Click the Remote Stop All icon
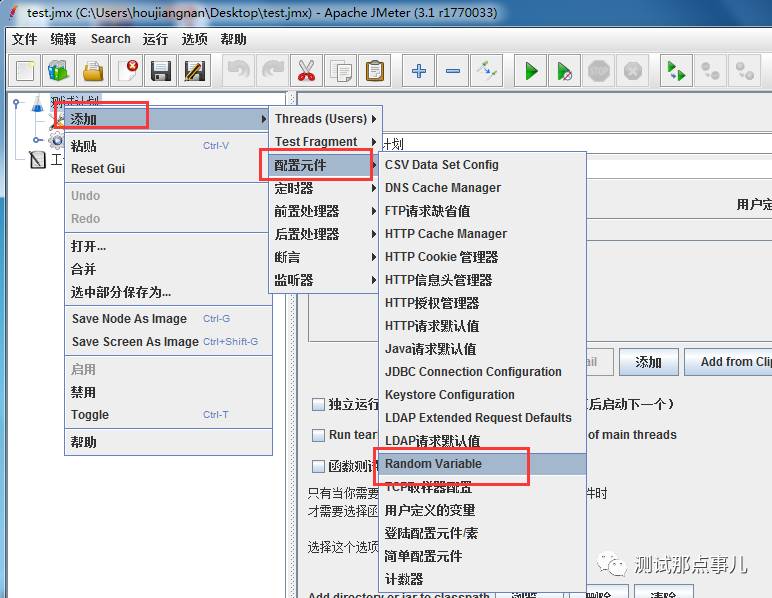Viewport: 772px width, 598px height. pyautogui.click(x=710, y=71)
